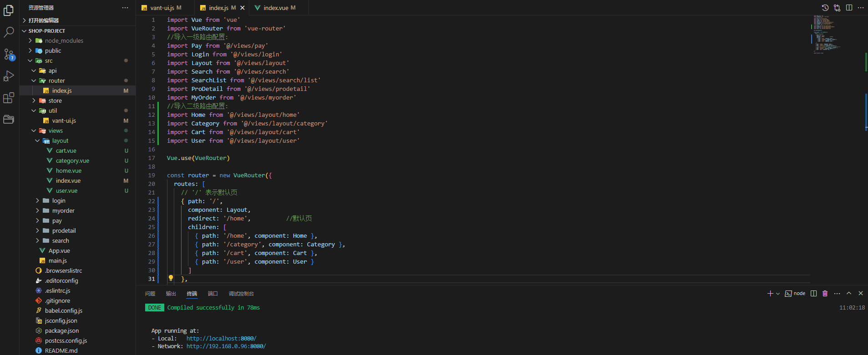Click the open changes compare icon

point(837,8)
